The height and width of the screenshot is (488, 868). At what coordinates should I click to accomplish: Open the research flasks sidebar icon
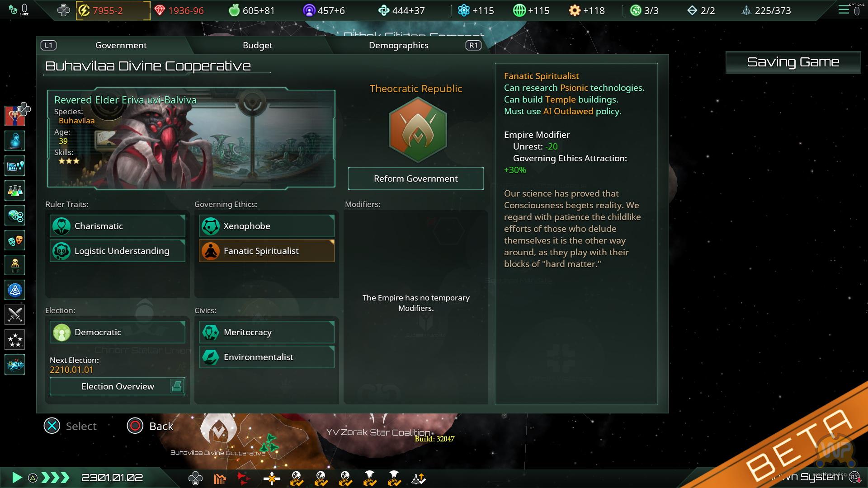(x=15, y=191)
